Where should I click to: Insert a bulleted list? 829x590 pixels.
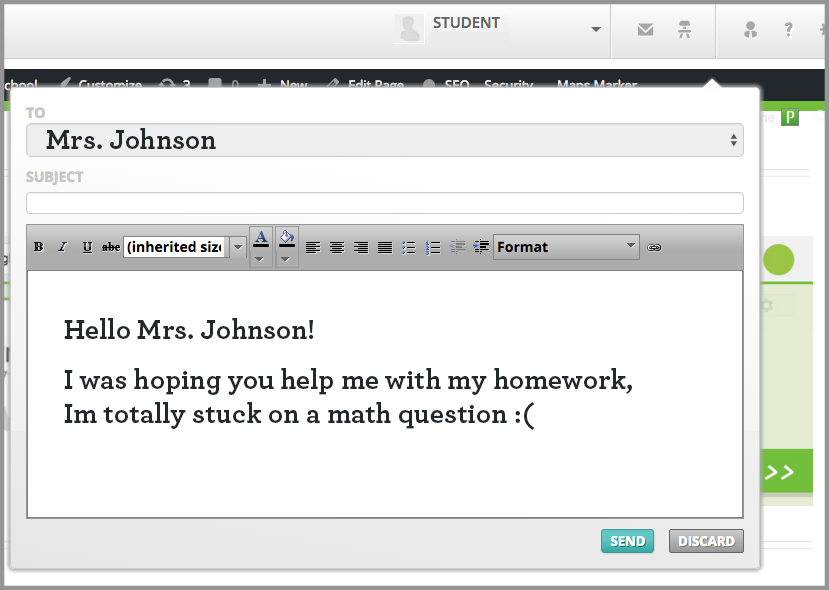click(x=409, y=247)
